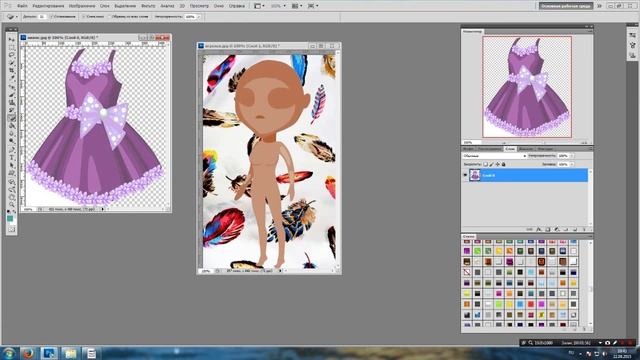
Task: Toggle Quick Mask mode in toolbox
Action: [x=11, y=230]
